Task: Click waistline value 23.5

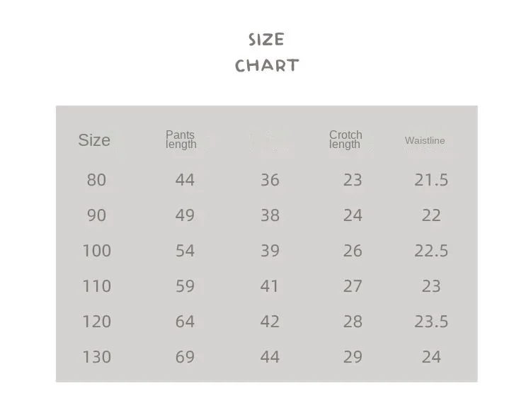Action: pos(431,322)
